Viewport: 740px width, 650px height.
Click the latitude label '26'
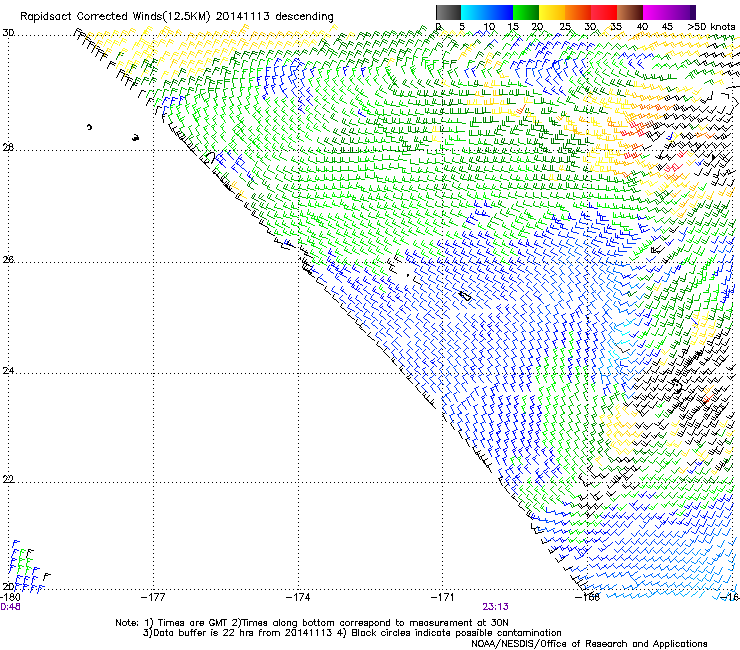click(x=8, y=260)
